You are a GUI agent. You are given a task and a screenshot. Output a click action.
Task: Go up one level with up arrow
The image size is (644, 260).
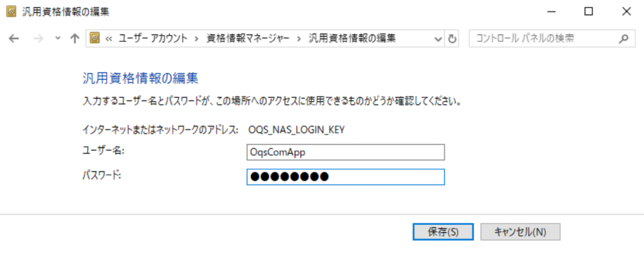click(75, 38)
